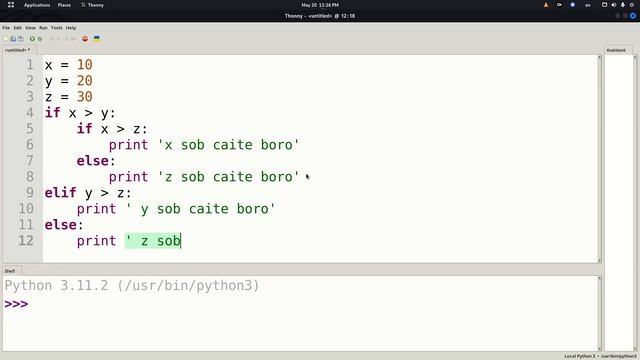Click the Assistant panel vertical scrollbar
Screen dimensions: 640x360
coord(635,203)
